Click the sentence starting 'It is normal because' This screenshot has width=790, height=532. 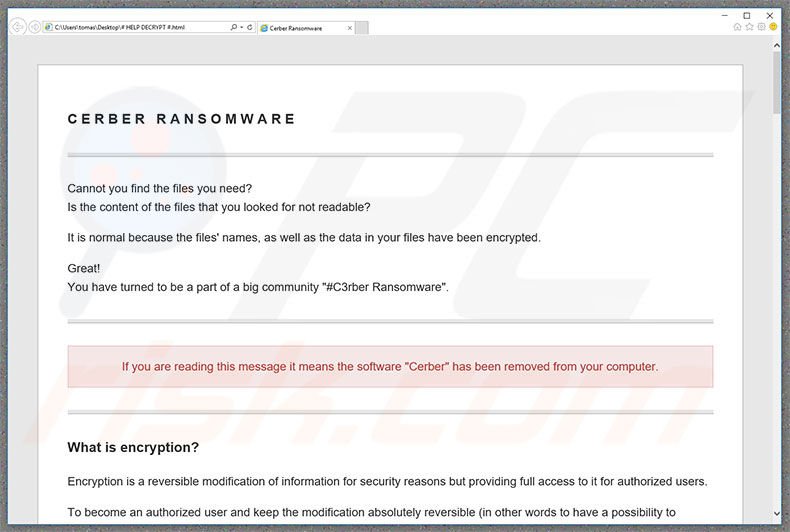coord(304,237)
